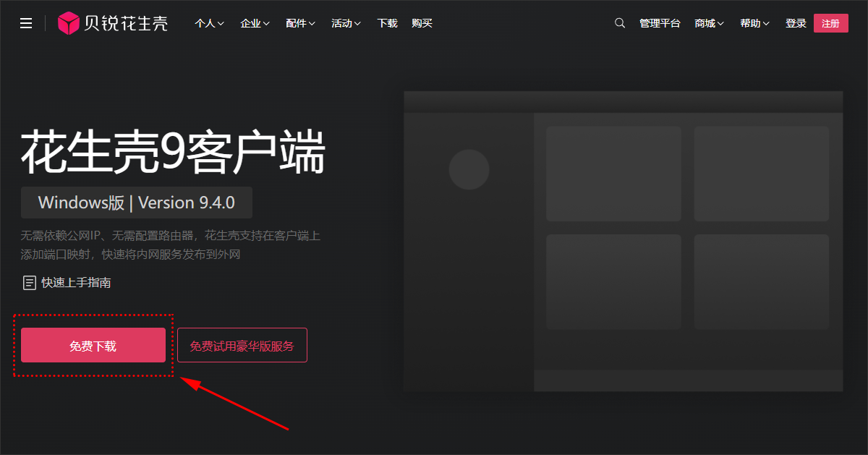The height and width of the screenshot is (455, 868).
Task: Open the search magnifier icon
Action: coord(620,23)
